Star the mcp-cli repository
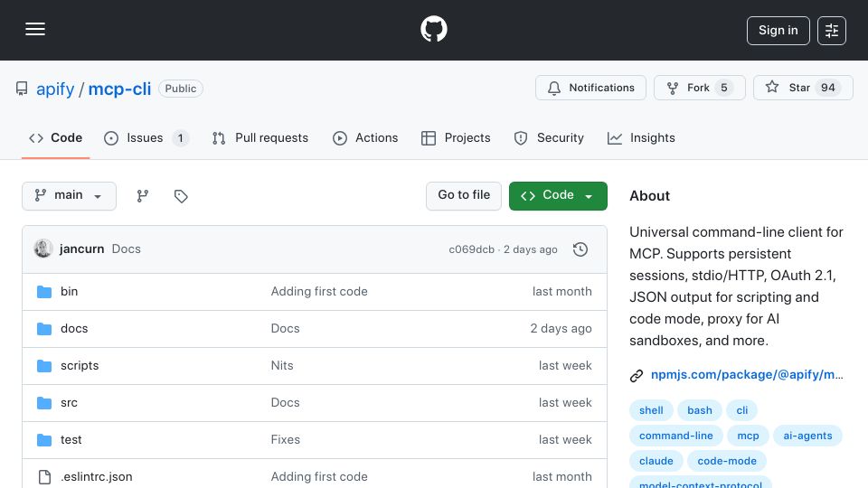This screenshot has height=488, width=868. 803,88
